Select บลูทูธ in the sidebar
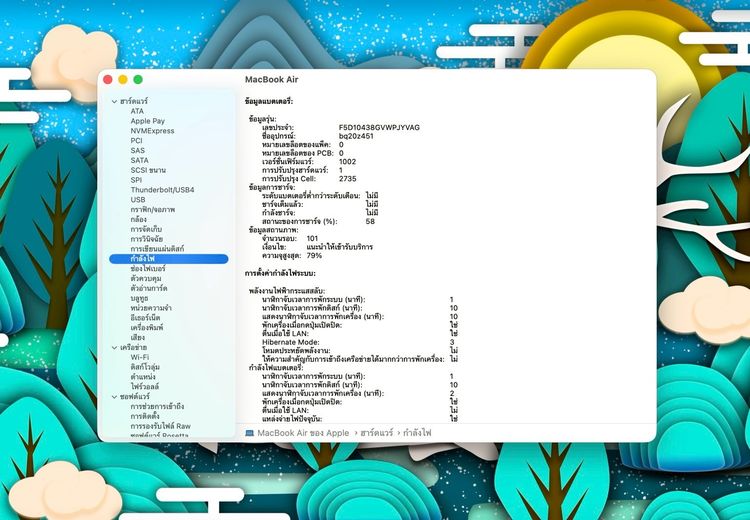750x520 pixels. pyautogui.click(x=139, y=298)
